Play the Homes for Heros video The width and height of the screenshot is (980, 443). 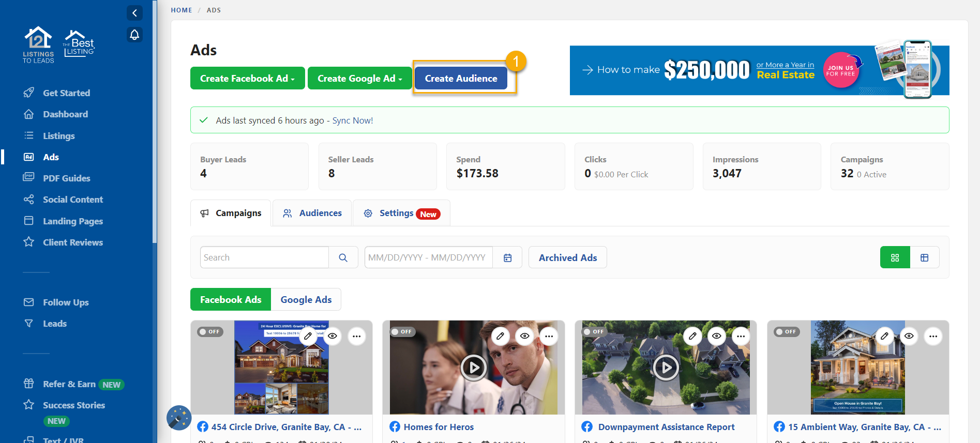pos(474,368)
